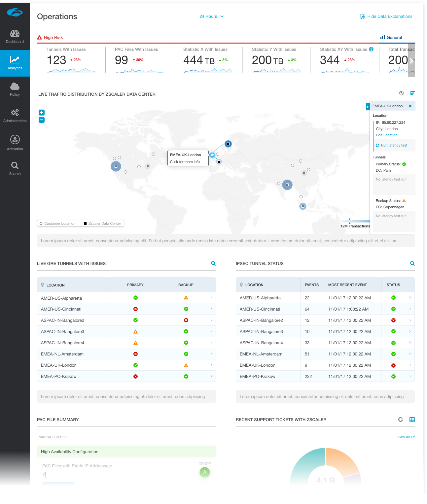This screenshot has width=427, height=504.
Task: Switch support tickets to table view
Action: (412, 420)
